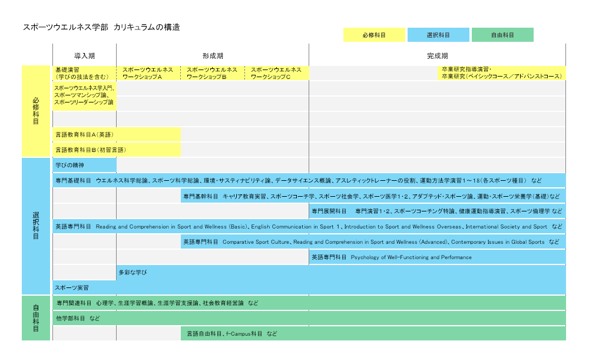Click the 完成期 column header
Screen dimensions: 589x364
438,55
